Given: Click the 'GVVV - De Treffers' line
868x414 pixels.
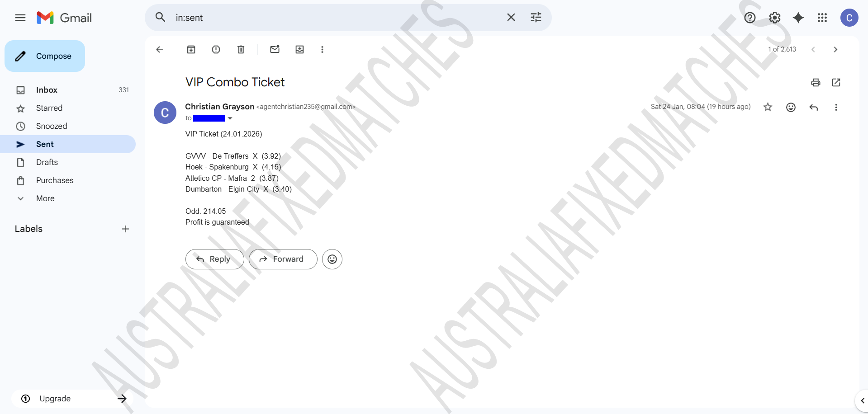Looking at the screenshot, I should [233, 156].
